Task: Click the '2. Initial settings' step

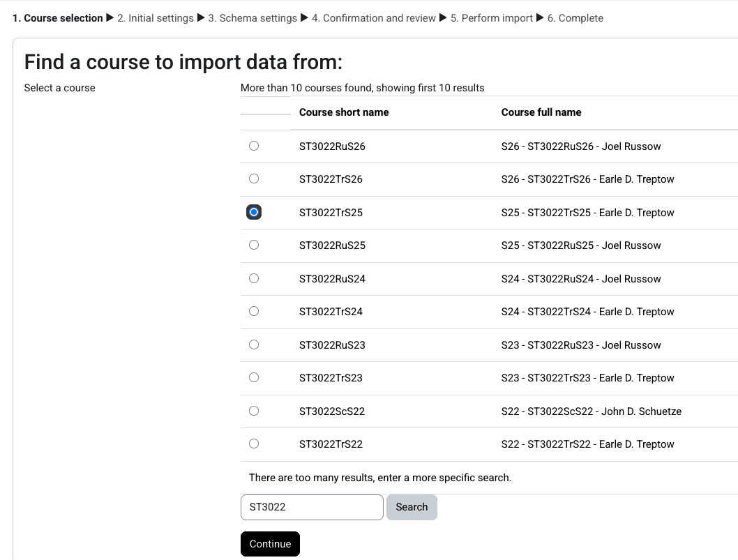Action: click(x=156, y=18)
